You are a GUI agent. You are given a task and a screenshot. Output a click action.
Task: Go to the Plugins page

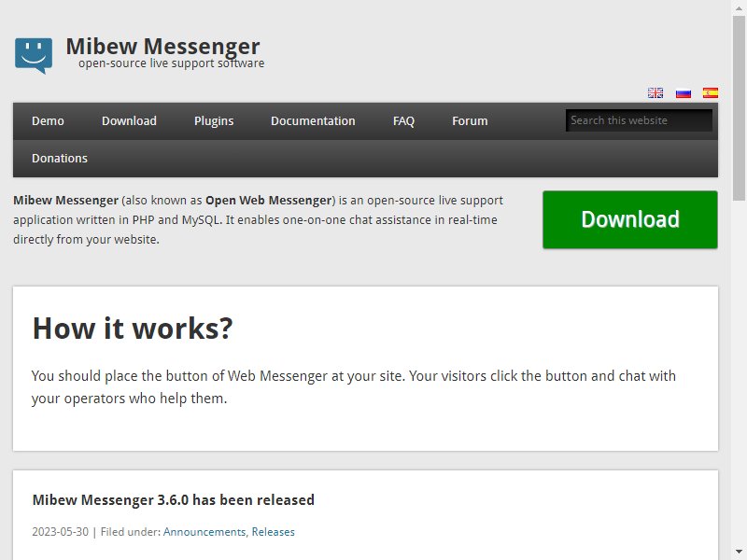point(214,121)
